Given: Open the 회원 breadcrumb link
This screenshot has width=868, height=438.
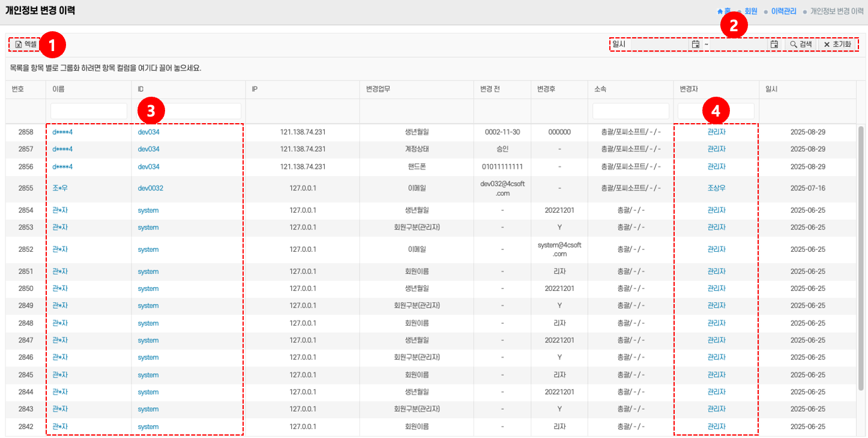Looking at the screenshot, I should [750, 11].
